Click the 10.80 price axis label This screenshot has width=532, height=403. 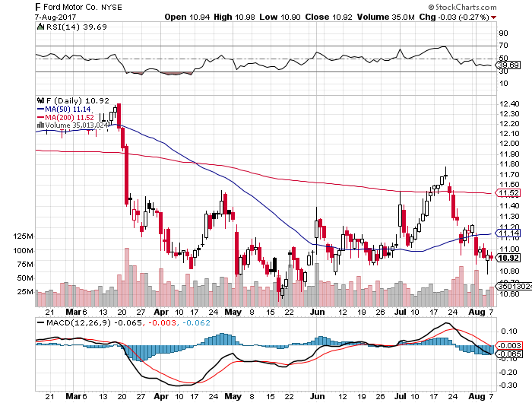(509, 271)
